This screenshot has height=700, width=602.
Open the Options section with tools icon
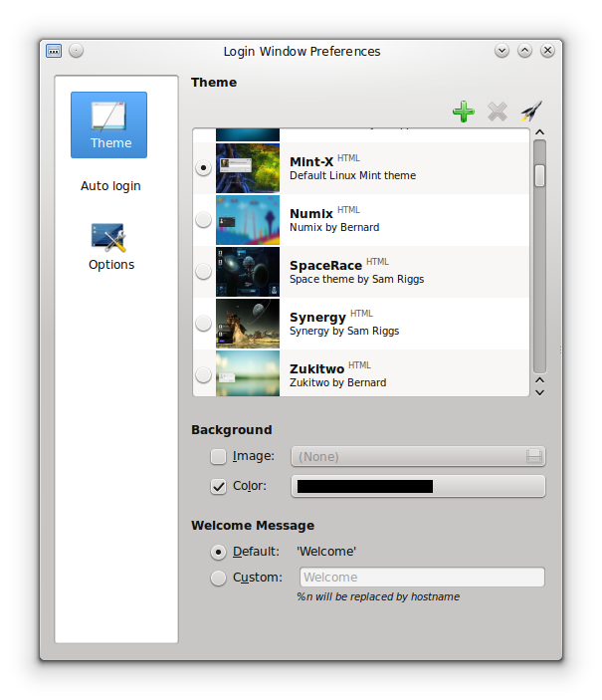pyautogui.click(x=111, y=247)
